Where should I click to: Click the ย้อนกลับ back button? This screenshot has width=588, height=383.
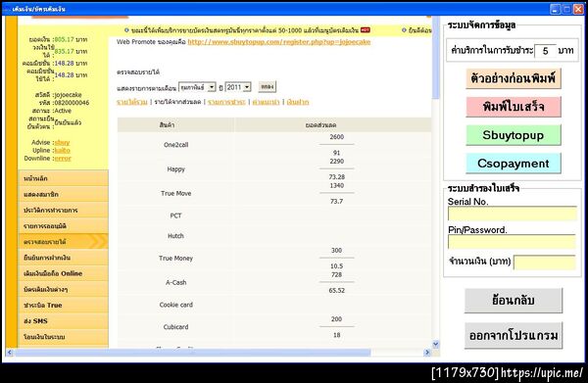pyautogui.click(x=514, y=301)
